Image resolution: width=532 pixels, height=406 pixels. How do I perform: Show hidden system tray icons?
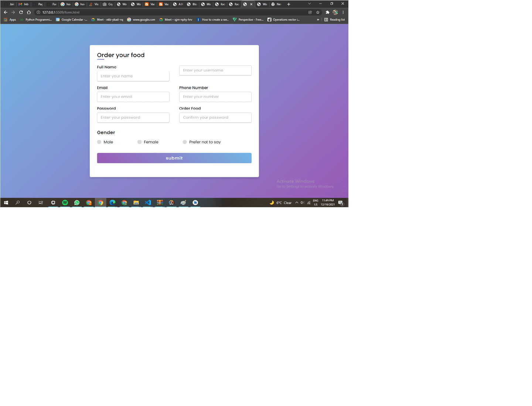[296, 202]
